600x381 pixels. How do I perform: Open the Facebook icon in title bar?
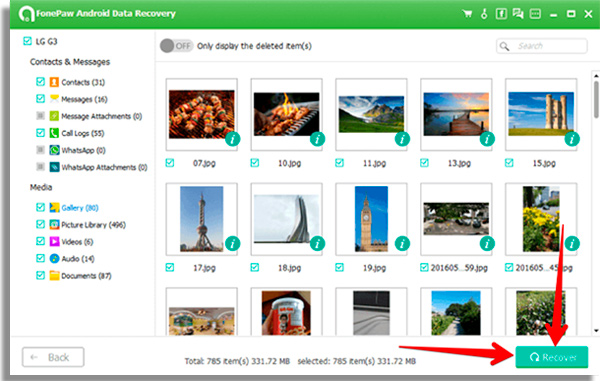(501, 14)
